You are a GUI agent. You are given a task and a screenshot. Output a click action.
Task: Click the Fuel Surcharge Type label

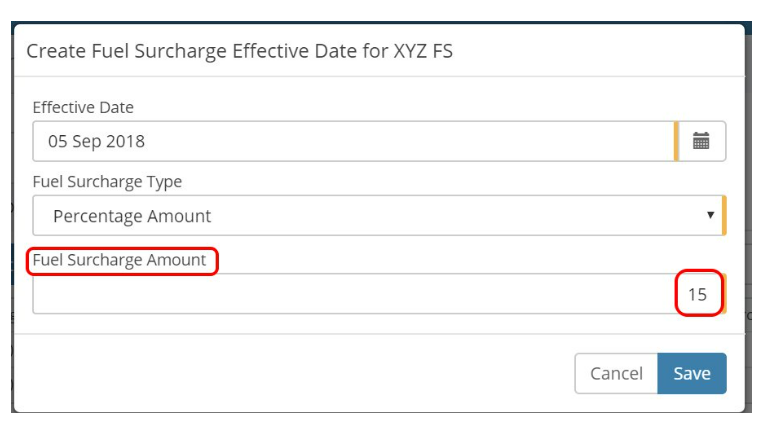click(x=107, y=181)
